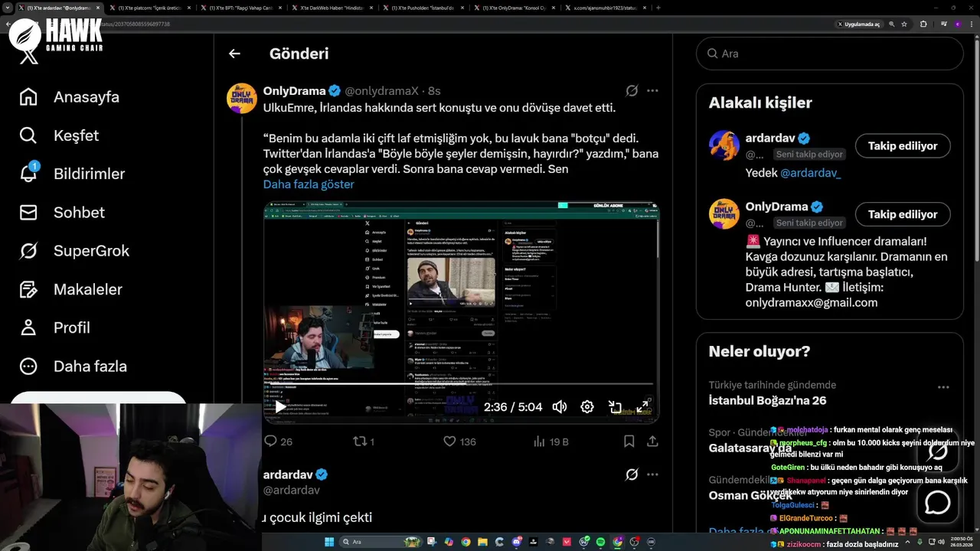Open new browser tab plus button
980x551 pixels.
click(658, 8)
